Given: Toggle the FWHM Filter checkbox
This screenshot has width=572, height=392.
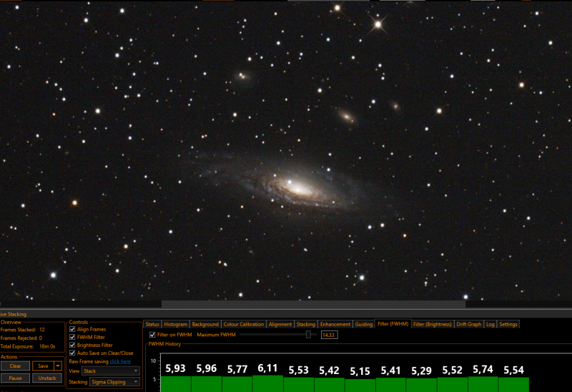Looking at the screenshot, I should coord(72,337).
